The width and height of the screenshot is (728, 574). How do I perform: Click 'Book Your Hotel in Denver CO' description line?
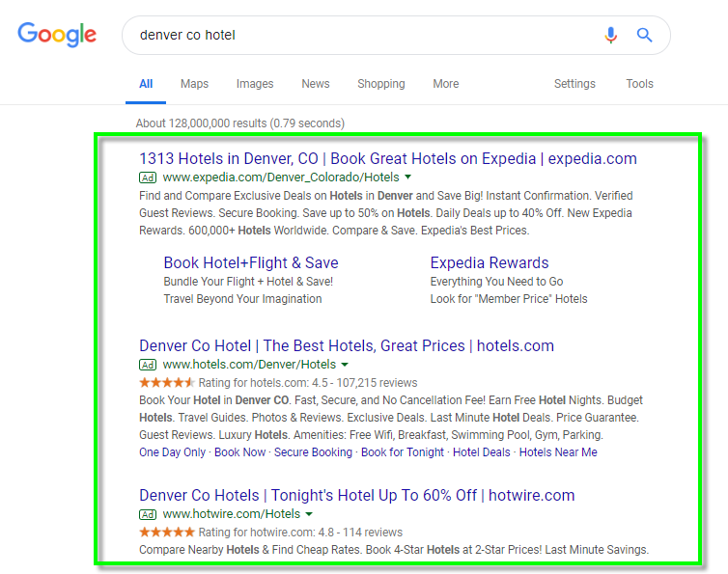(x=391, y=400)
